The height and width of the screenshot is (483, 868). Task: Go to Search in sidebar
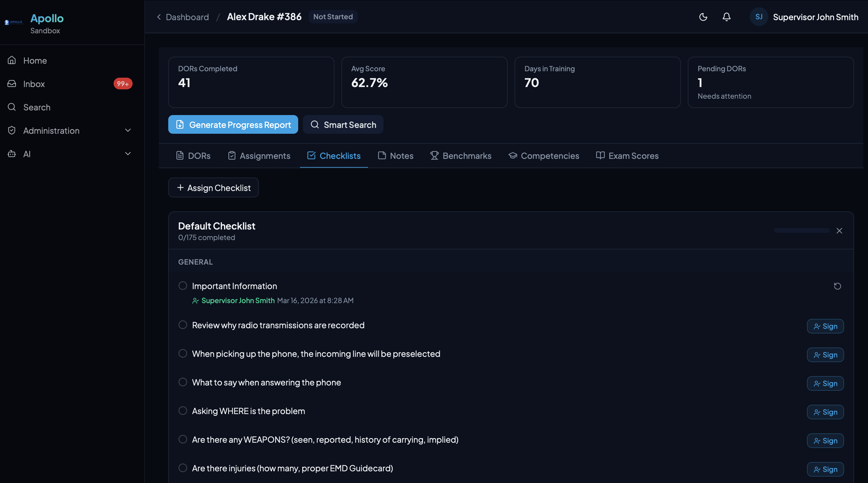tap(37, 107)
